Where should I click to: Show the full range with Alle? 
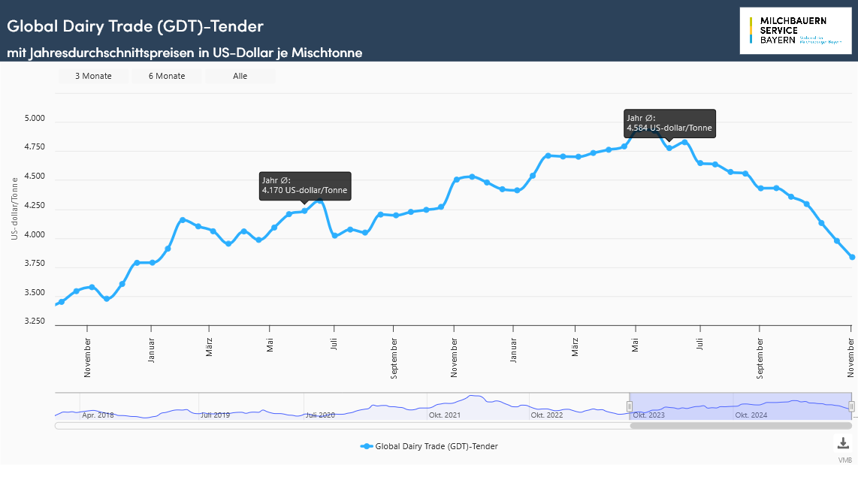click(240, 76)
